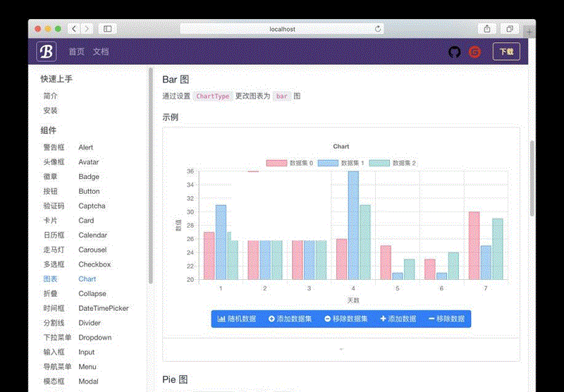Click Safari's sidebar toggle icon
This screenshot has width=564, height=392.
tap(108, 29)
